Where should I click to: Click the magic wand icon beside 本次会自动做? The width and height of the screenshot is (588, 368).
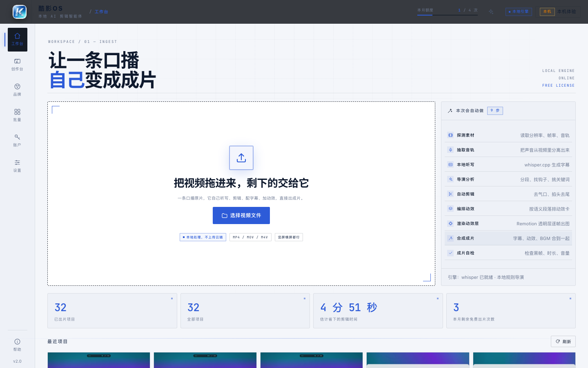450,111
